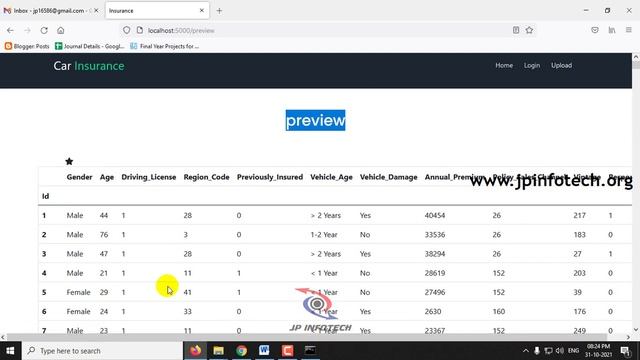
Task: Click the 1-2 Year vehicle age cell
Action: point(324,235)
